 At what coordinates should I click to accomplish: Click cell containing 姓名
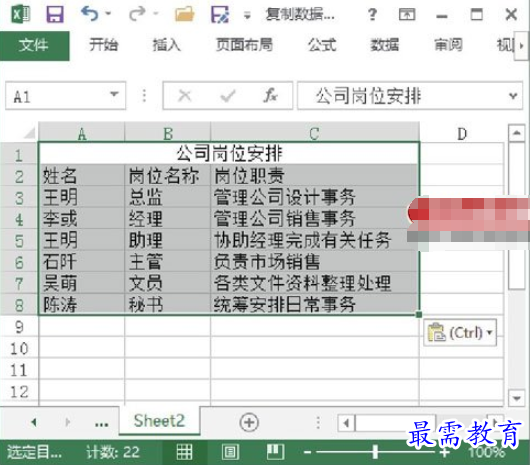81,175
